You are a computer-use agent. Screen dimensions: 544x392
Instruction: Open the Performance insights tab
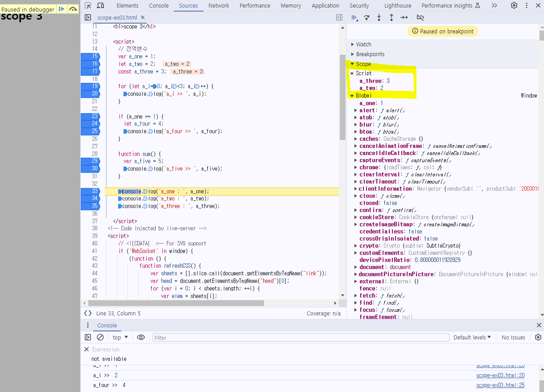click(451, 5)
